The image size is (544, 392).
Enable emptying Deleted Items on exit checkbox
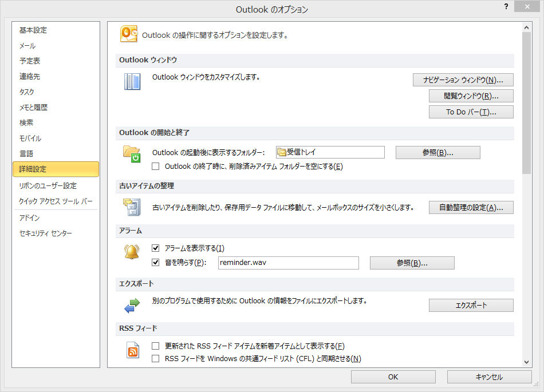click(x=156, y=167)
